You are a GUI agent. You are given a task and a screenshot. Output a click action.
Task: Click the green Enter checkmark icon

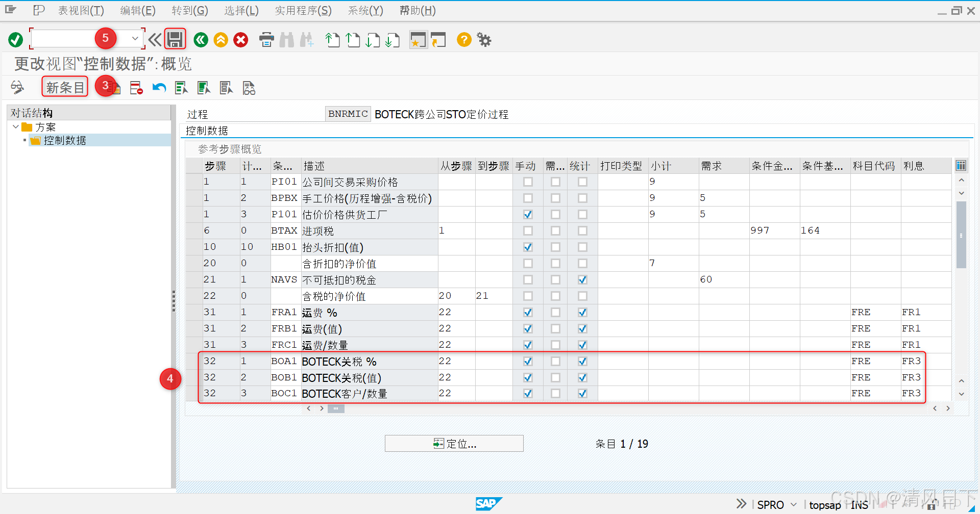pyautogui.click(x=16, y=39)
